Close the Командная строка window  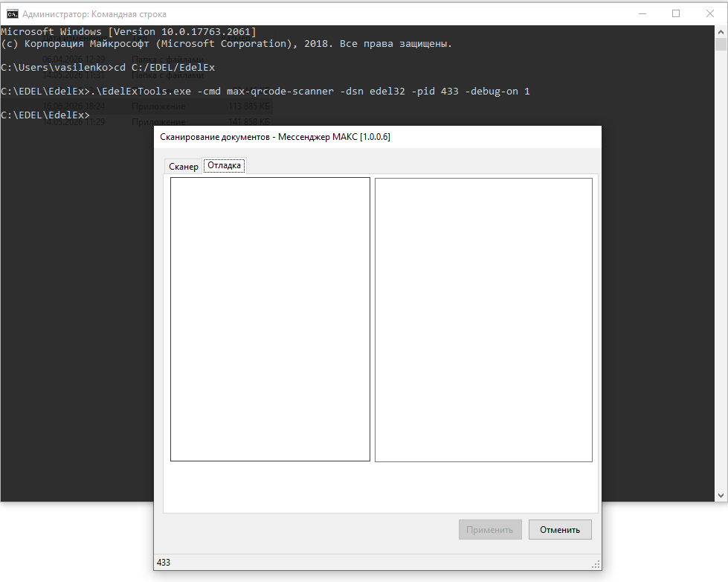[x=710, y=14]
